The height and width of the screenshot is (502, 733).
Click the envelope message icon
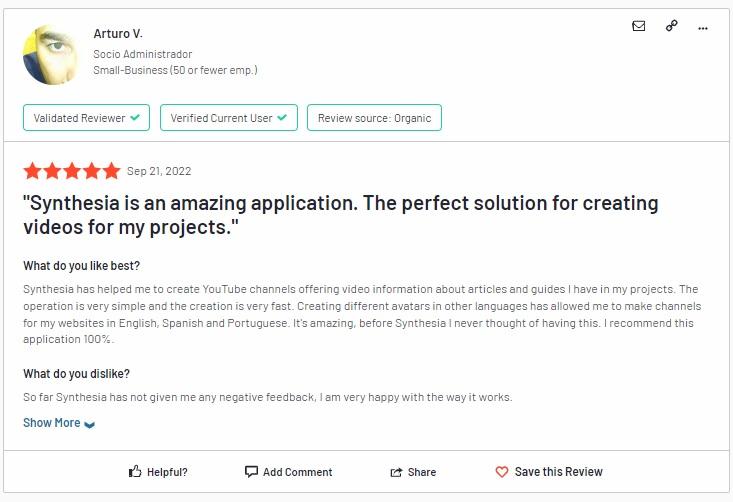point(639,26)
